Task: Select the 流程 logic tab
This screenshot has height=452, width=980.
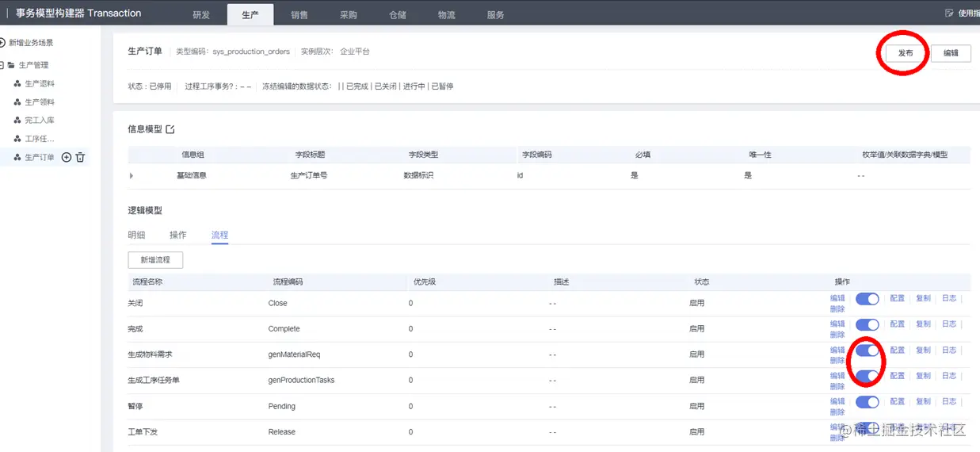Action: (x=219, y=235)
